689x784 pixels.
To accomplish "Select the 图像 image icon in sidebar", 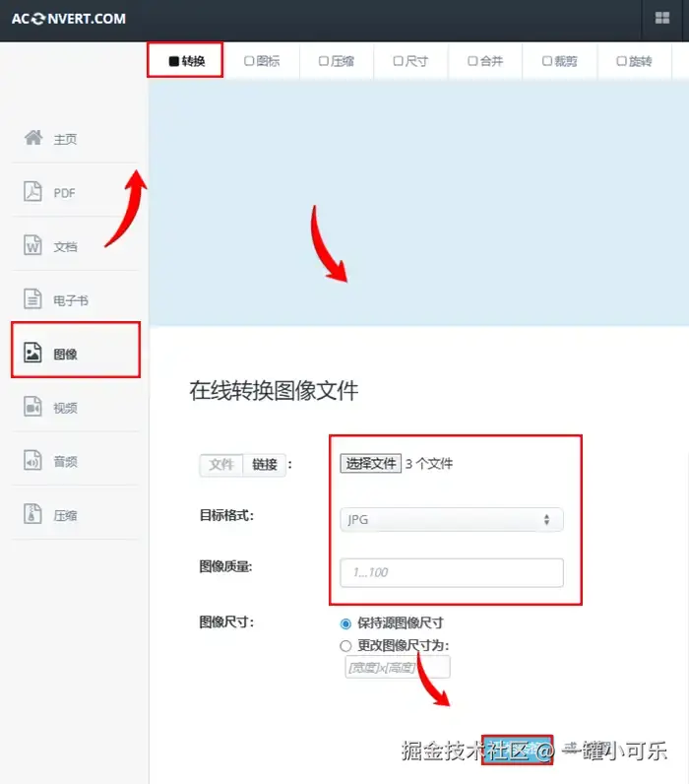I will coord(33,353).
